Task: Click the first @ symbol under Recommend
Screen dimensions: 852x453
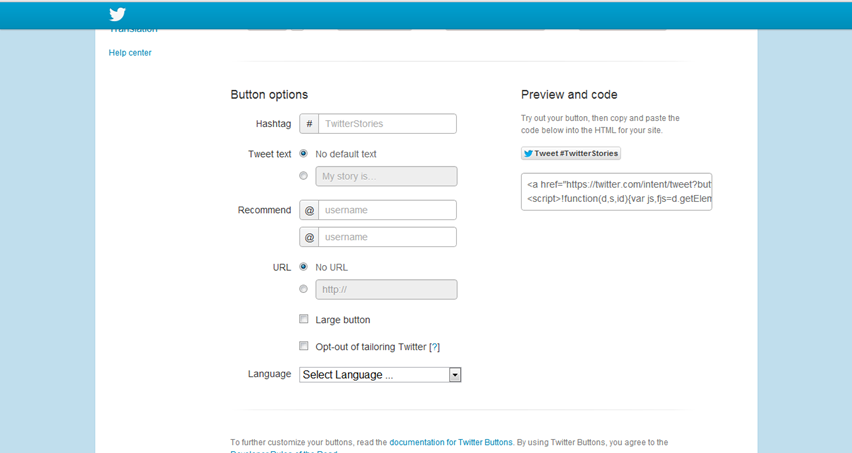Action: pyautogui.click(x=309, y=210)
